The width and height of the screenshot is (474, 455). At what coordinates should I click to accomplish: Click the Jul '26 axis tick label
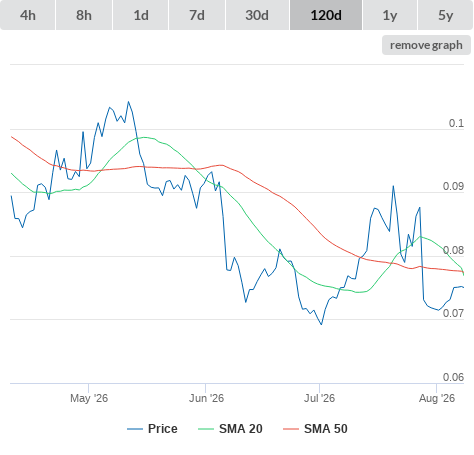(x=319, y=398)
